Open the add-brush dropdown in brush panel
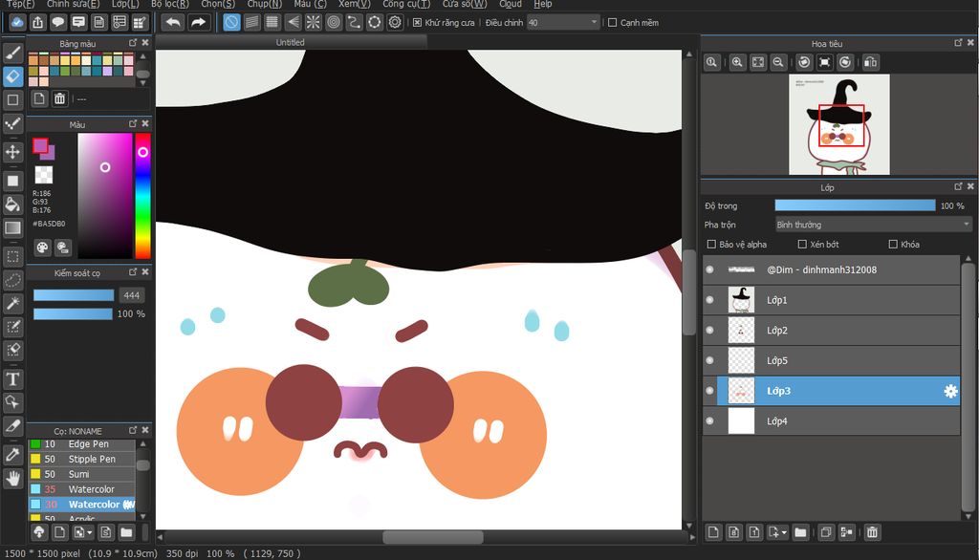Image resolution: width=979 pixels, height=560 pixels. tap(90, 532)
